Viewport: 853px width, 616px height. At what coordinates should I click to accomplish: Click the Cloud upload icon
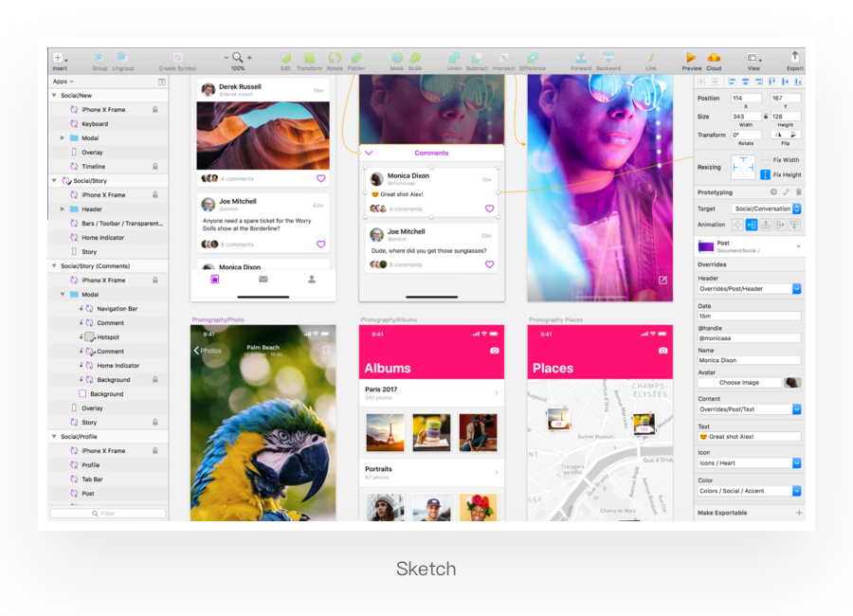(x=714, y=58)
